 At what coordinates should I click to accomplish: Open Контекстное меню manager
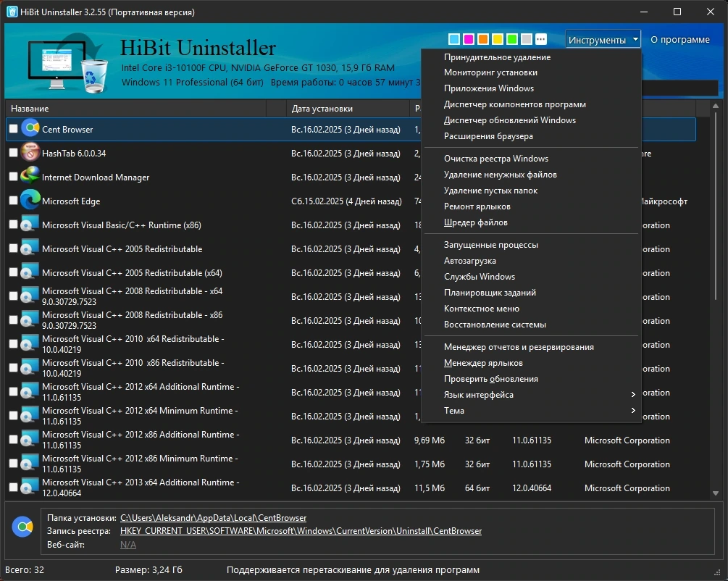[532, 309]
